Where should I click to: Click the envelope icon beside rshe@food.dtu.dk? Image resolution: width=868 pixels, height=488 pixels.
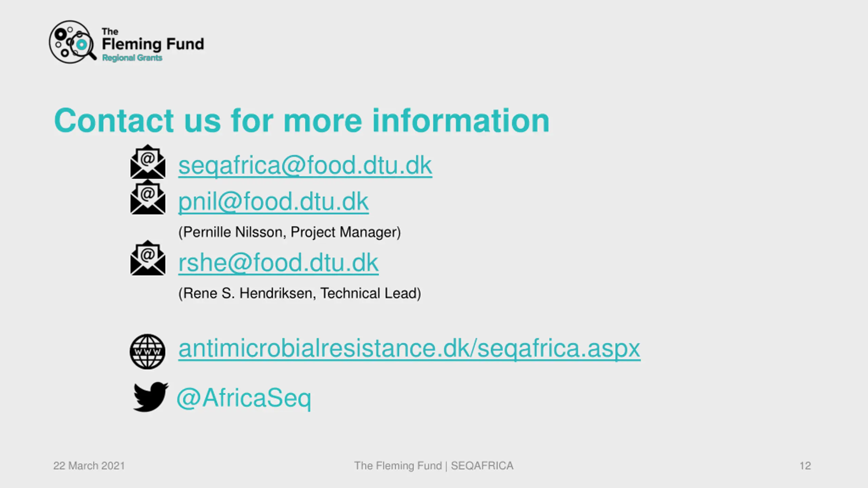click(148, 258)
